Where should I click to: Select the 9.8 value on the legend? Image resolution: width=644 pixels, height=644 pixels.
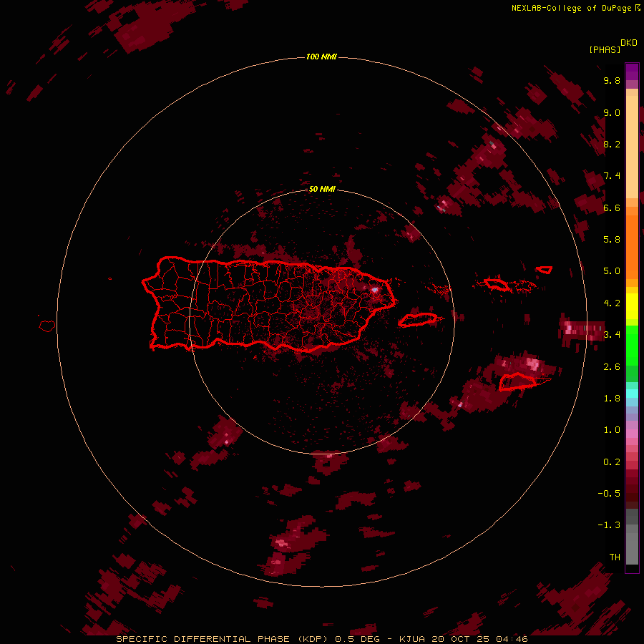(x=612, y=80)
